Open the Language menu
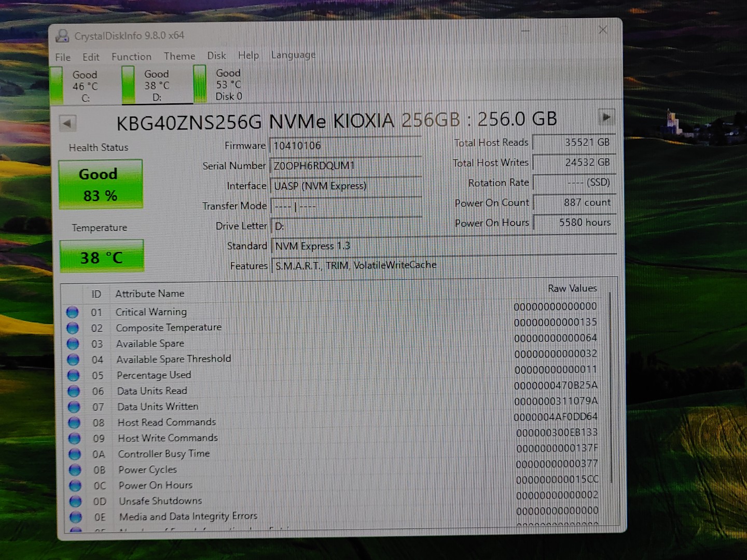The height and width of the screenshot is (560, 747). [x=293, y=54]
